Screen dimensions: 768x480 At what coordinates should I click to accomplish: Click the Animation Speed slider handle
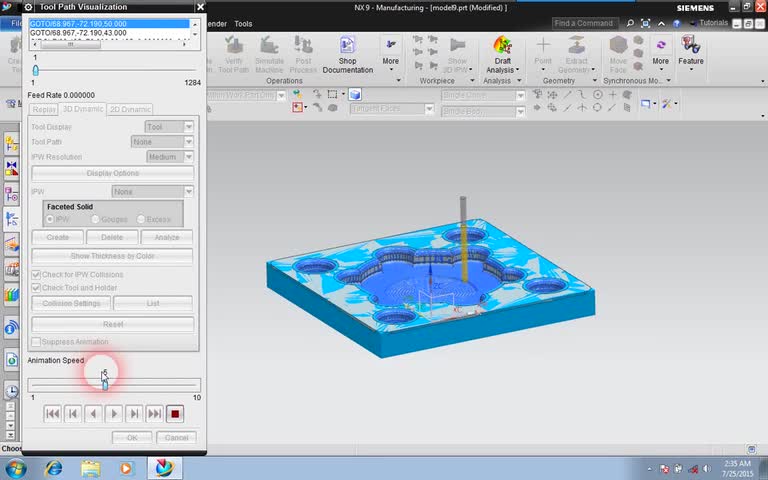point(104,384)
